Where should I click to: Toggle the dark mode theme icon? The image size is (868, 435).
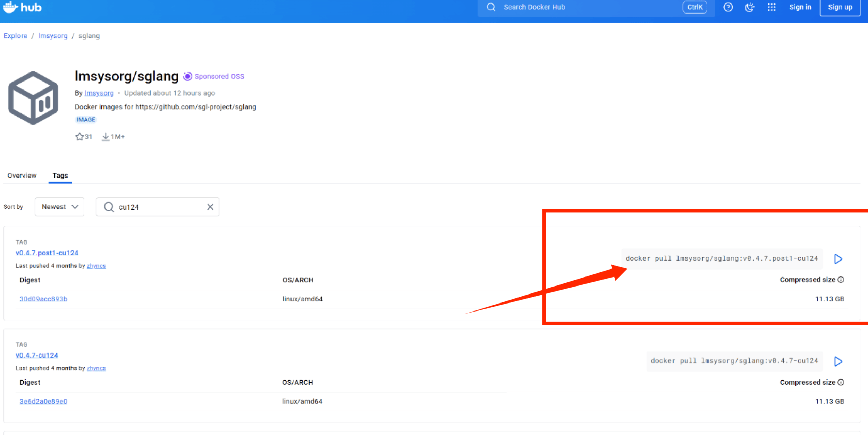[749, 7]
